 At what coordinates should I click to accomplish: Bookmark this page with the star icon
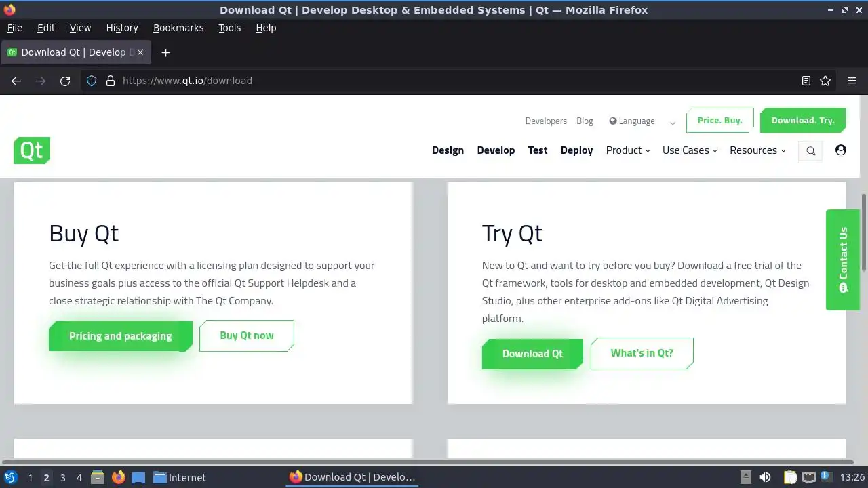pos(825,81)
